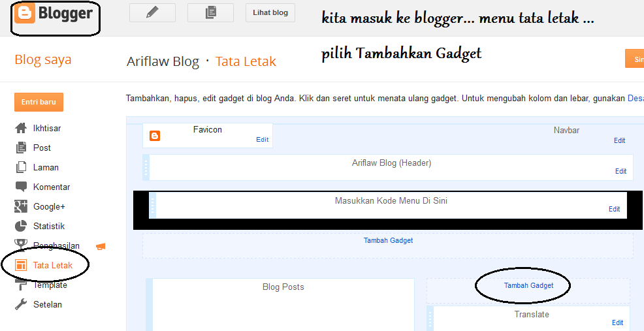This screenshot has width=644, height=331.
Task: Click the Template paint roller icon
Action: point(21,284)
